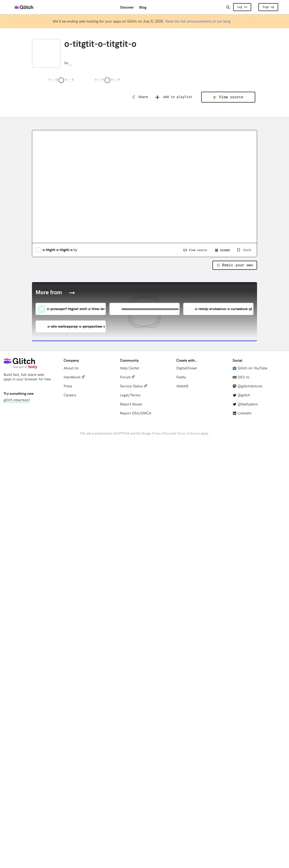
Task: Open project o-retolp-erutawruc-o-curwature-pl
Action: 218,309
